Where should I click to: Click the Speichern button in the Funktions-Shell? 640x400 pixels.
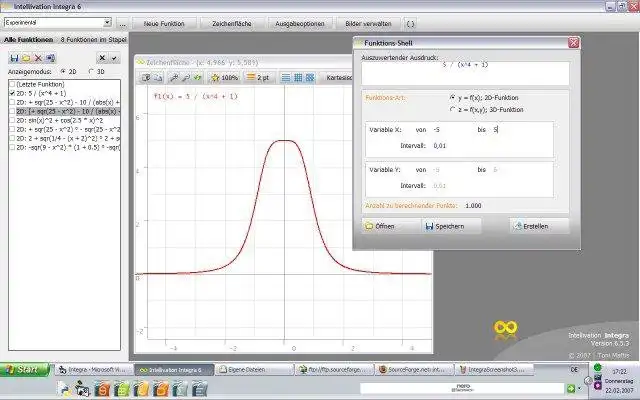click(x=451, y=226)
